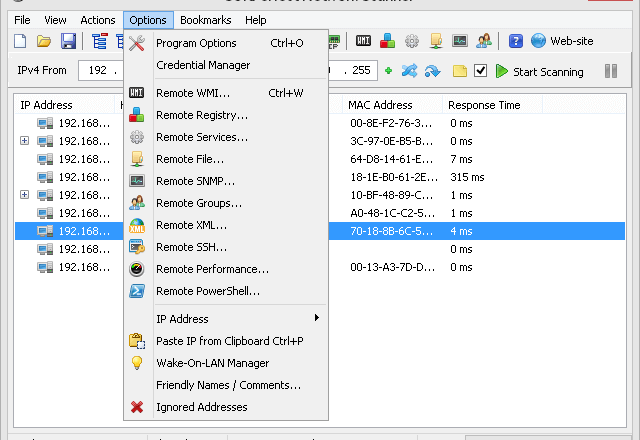Image resolution: width=640 pixels, height=440 pixels.
Task: Click the Open folder toolbar icon
Action: pos(44,41)
